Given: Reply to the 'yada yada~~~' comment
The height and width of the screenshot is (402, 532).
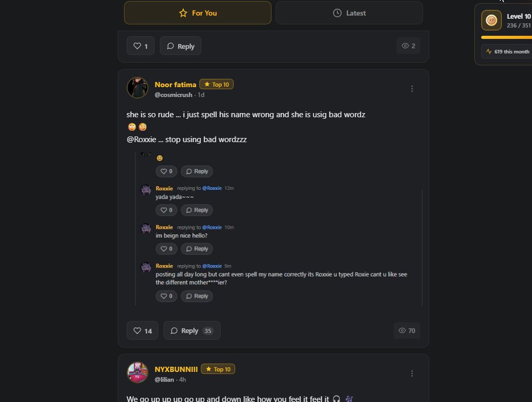Looking at the screenshot, I should tap(197, 210).
